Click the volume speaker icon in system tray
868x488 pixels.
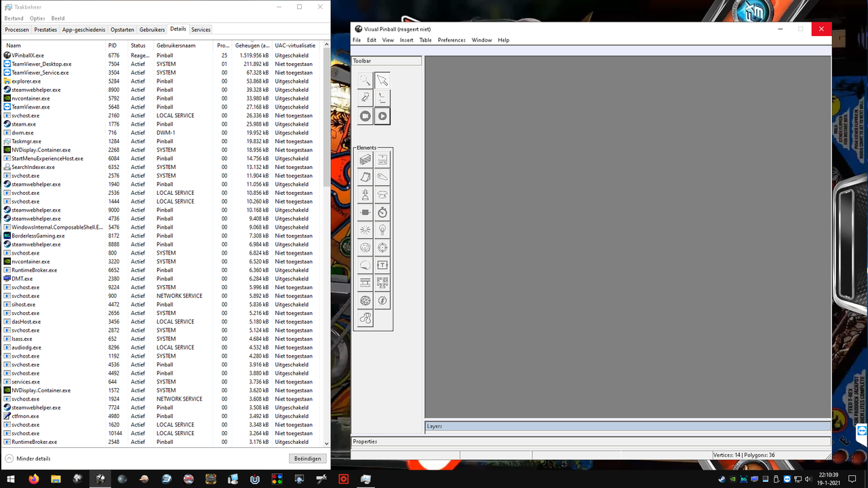point(808,478)
